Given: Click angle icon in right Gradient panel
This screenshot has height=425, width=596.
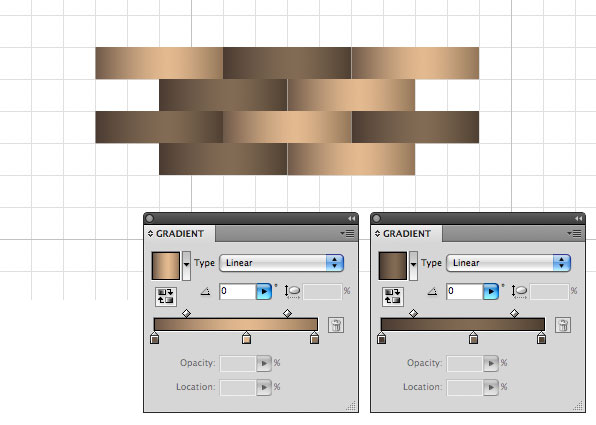Looking at the screenshot, I should 432,292.
